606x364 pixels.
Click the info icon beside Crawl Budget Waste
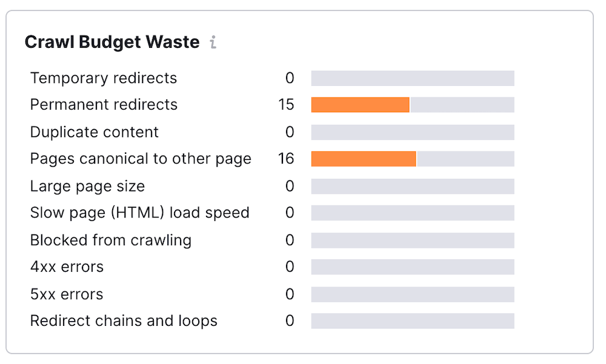(213, 43)
